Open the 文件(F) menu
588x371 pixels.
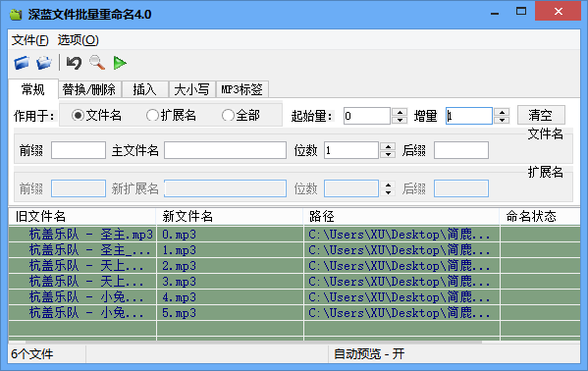click(x=30, y=40)
